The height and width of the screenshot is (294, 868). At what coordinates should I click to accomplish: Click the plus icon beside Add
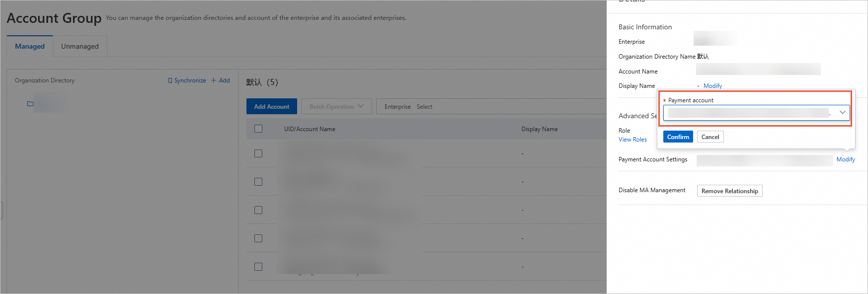[x=214, y=80]
